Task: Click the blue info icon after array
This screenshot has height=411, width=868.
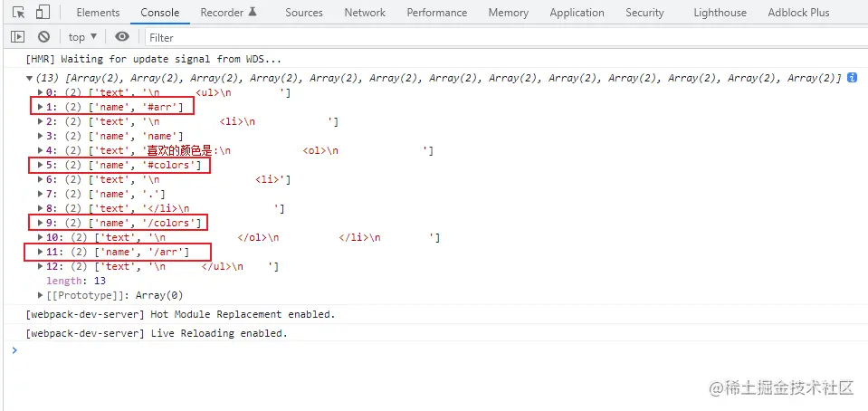Action: coord(853,78)
